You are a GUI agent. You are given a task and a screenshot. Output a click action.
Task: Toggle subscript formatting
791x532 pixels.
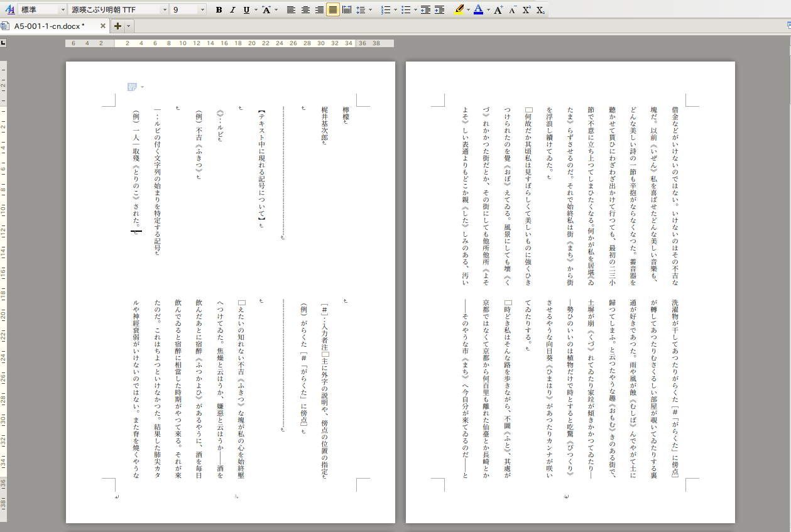pyautogui.click(x=540, y=10)
